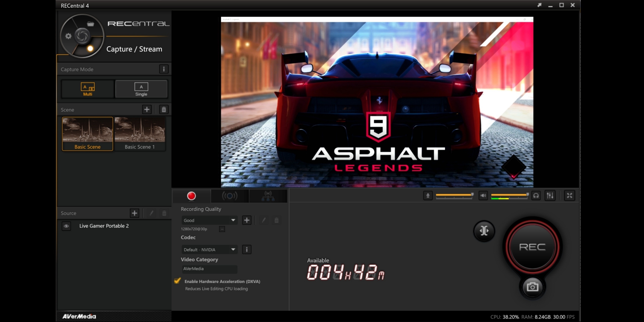
Task: Open the settings gear in the circular menu
Action: pos(68,36)
